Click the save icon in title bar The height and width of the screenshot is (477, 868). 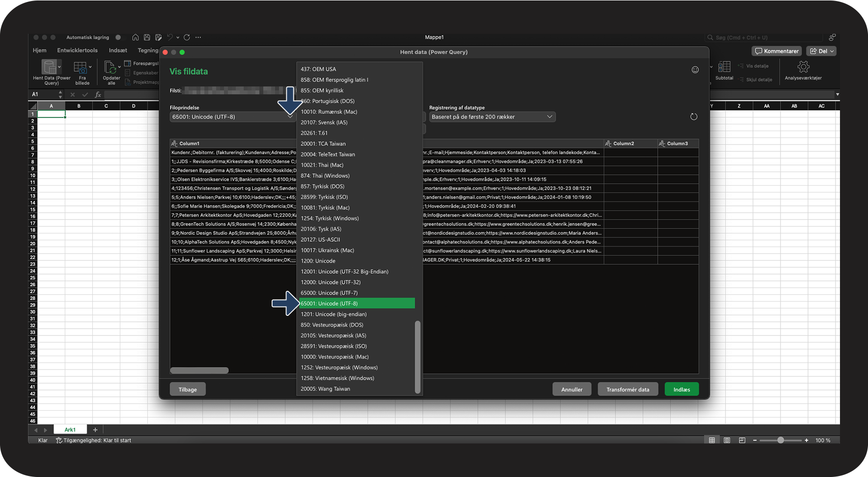(147, 37)
